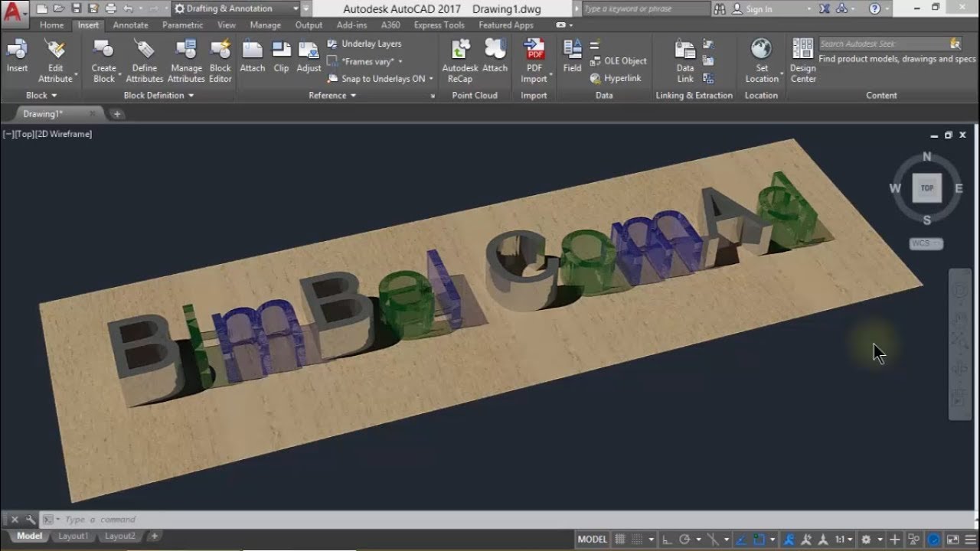Switch to the Parametric ribbon tab

[183, 25]
